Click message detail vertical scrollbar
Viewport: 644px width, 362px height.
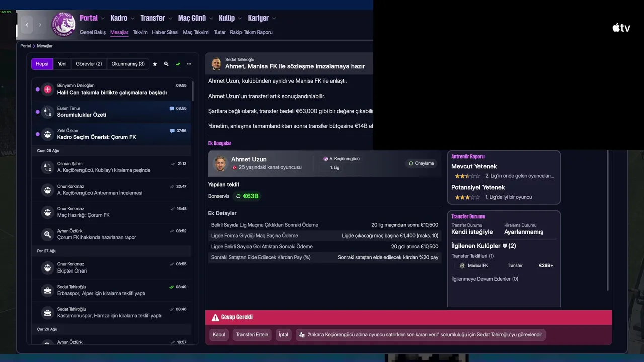click(608, 220)
